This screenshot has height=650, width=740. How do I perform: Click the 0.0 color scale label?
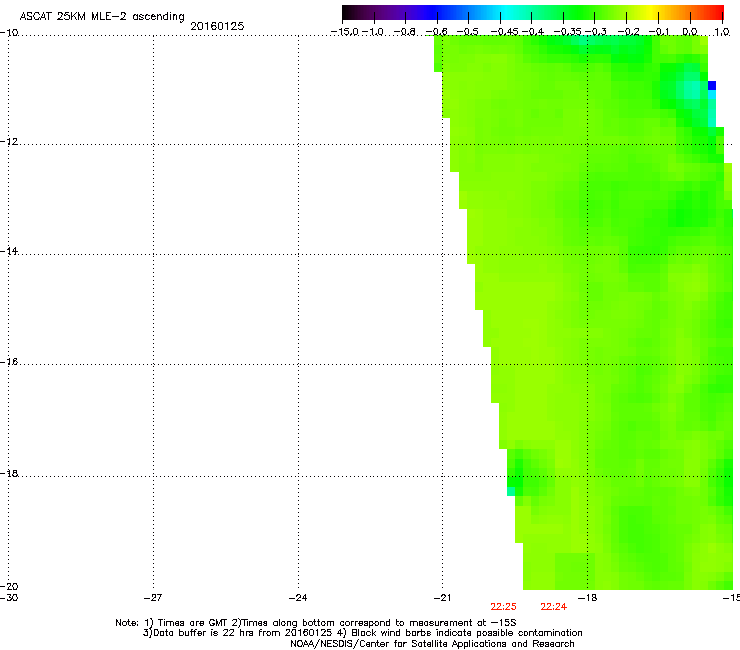(x=690, y=32)
